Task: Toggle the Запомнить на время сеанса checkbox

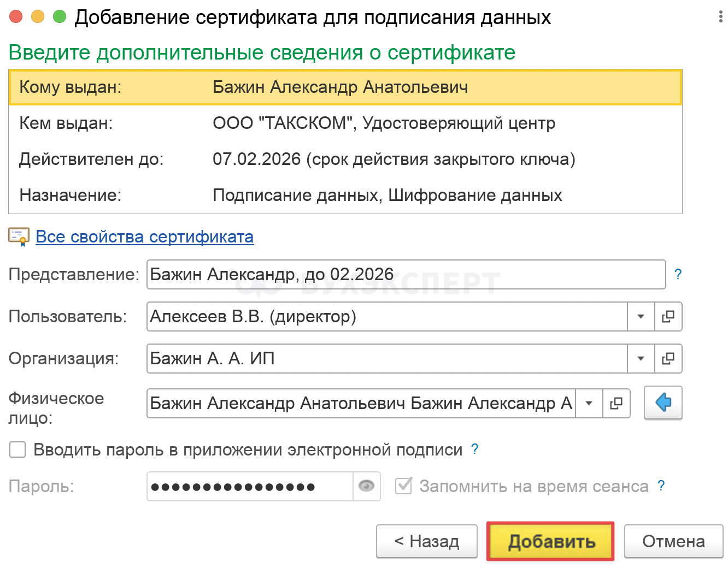Action: pos(403,486)
